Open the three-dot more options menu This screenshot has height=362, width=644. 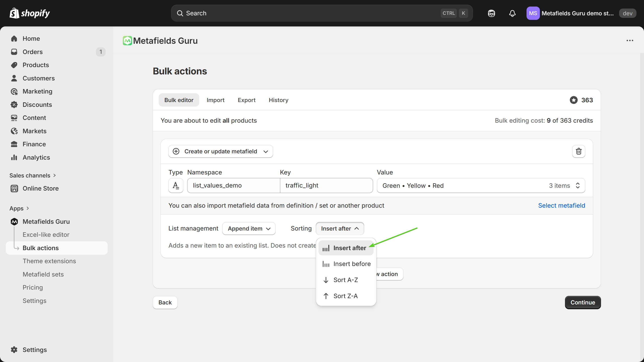630,40
